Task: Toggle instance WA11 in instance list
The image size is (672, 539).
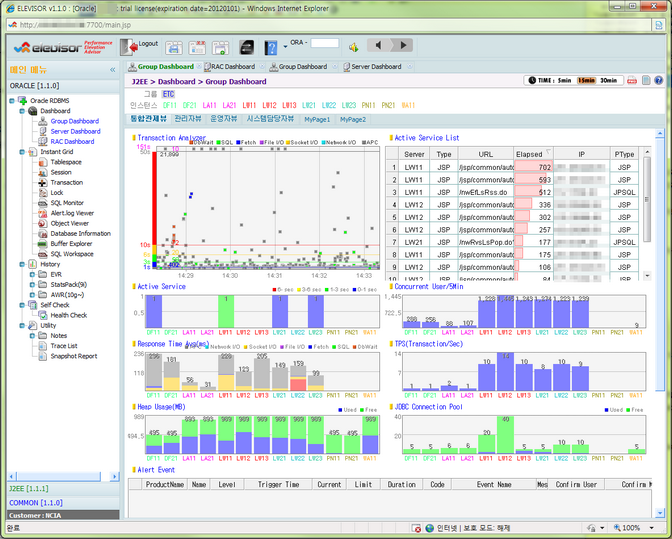Action: (x=408, y=105)
